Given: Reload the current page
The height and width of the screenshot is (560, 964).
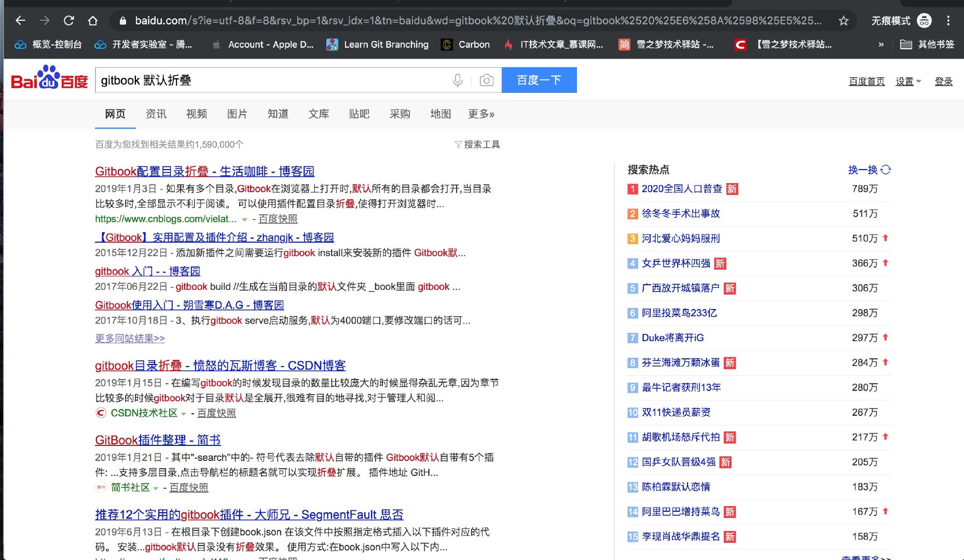Looking at the screenshot, I should pos(69,21).
